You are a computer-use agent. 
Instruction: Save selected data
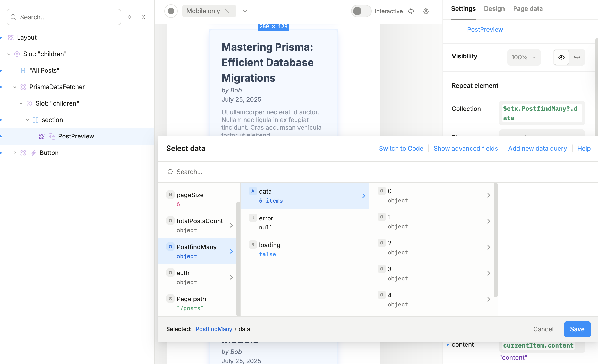tap(577, 329)
